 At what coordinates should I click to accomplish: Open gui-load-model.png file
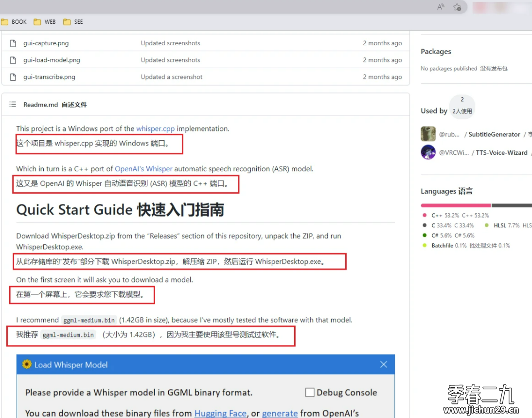click(x=52, y=60)
